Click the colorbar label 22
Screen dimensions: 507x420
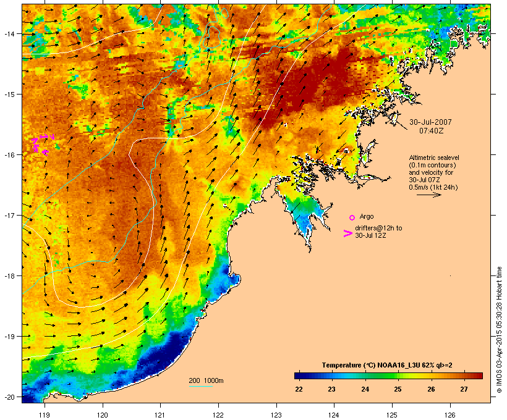pos(299,389)
